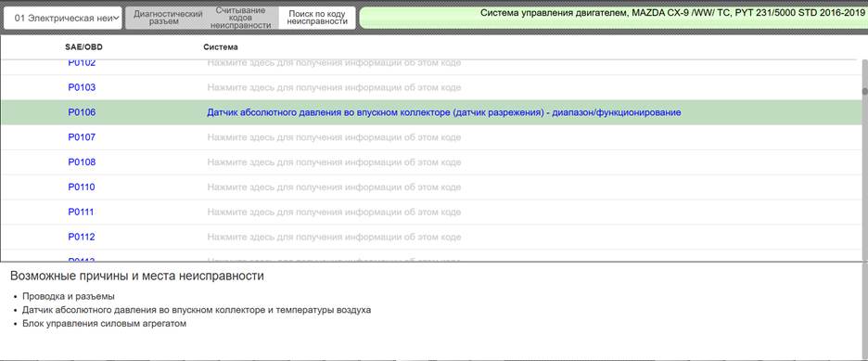
Task: Load info text for code P0108
Action: tap(335, 162)
